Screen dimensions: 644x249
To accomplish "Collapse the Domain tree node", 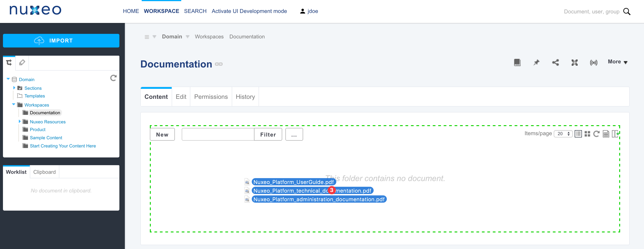I will [8, 79].
